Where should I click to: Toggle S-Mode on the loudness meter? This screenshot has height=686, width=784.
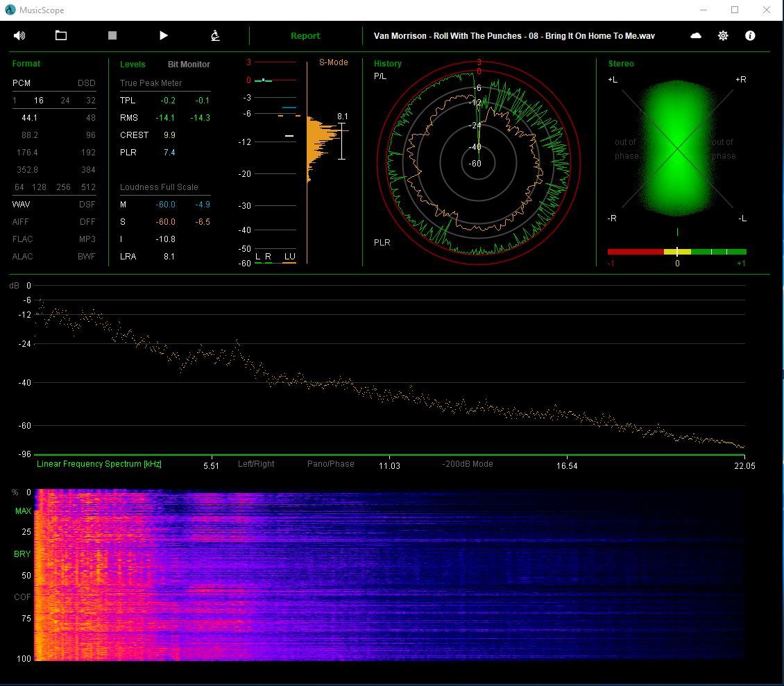coord(333,62)
